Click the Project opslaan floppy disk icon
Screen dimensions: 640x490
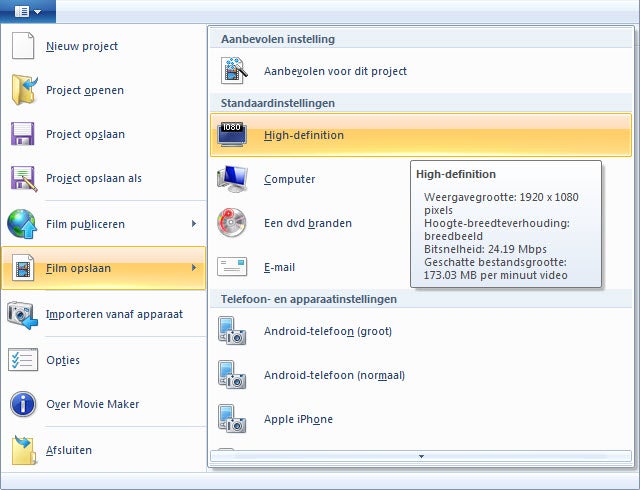pos(23,134)
